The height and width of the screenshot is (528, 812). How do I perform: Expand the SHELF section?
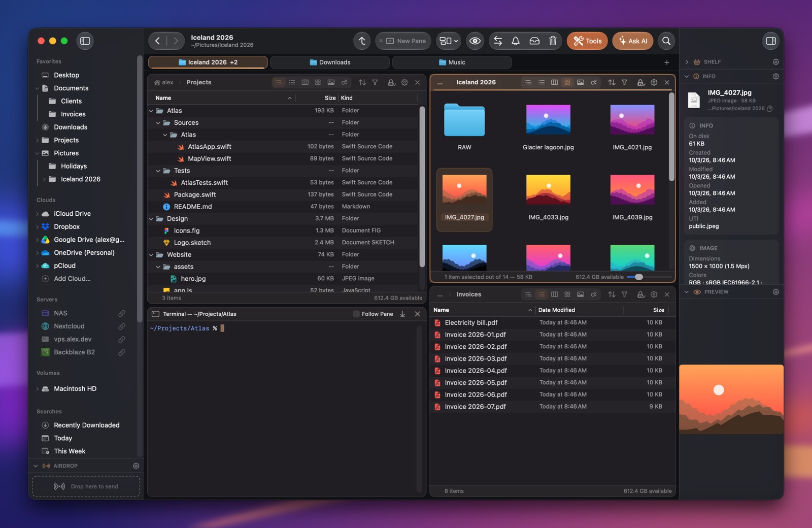(687, 62)
